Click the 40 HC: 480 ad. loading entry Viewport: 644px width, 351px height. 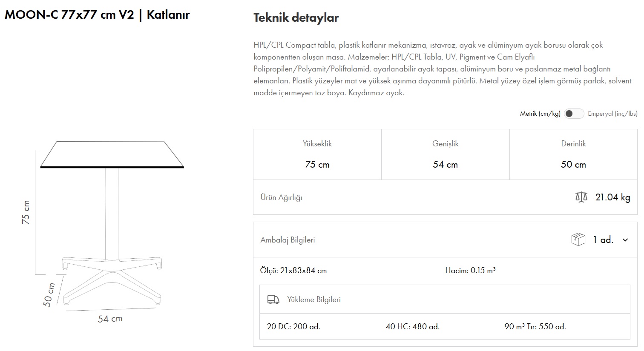click(x=412, y=327)
